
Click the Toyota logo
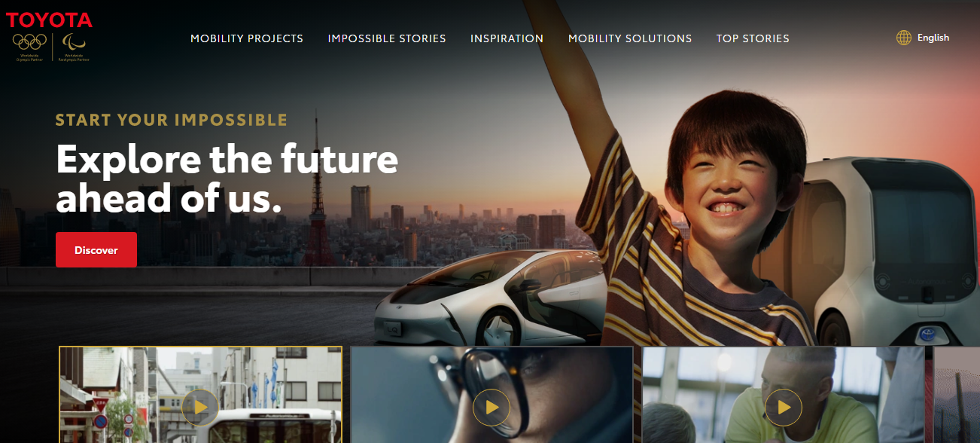coord(49,20)
